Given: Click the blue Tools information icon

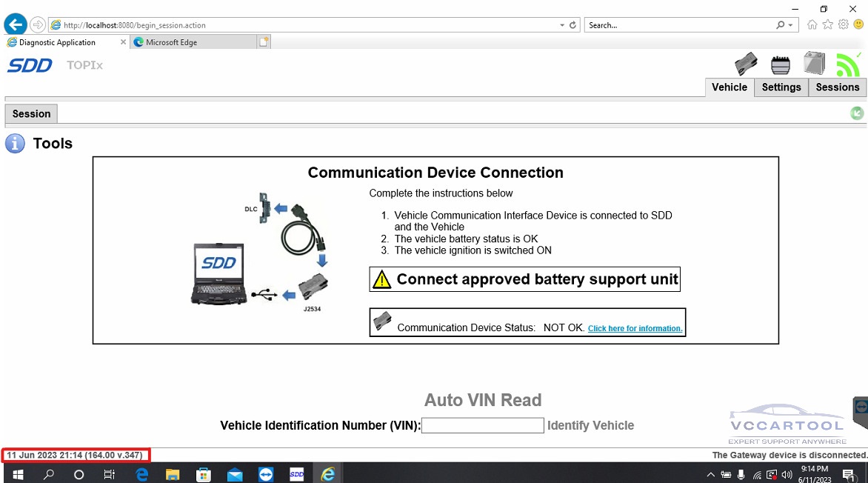Looking at the screenshot, I should click(15, 144).
